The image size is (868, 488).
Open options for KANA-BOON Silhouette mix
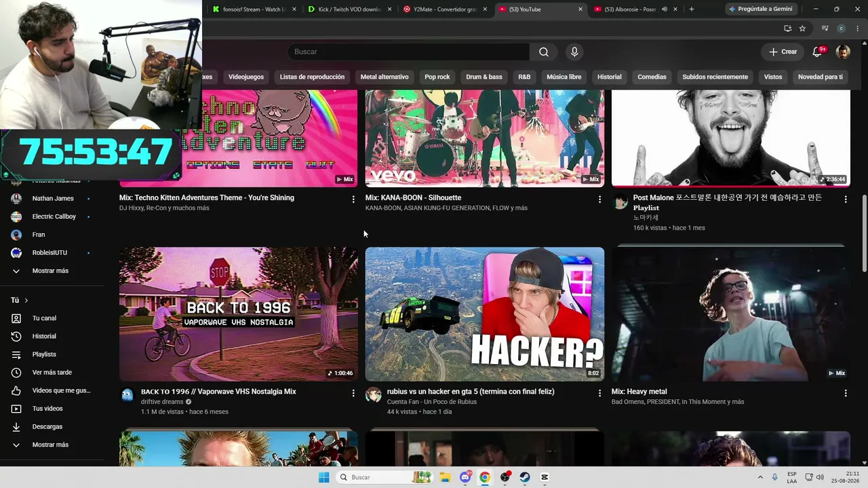599,199
